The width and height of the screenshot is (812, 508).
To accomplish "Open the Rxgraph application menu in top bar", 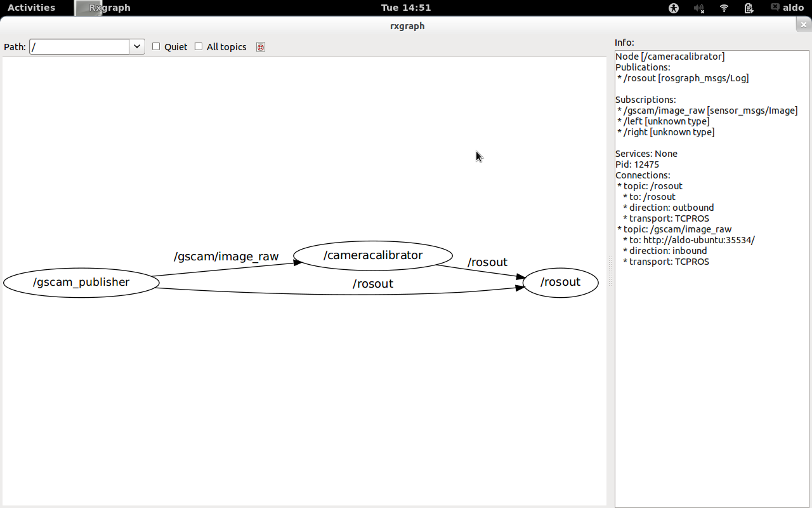I will click(103, 8).
